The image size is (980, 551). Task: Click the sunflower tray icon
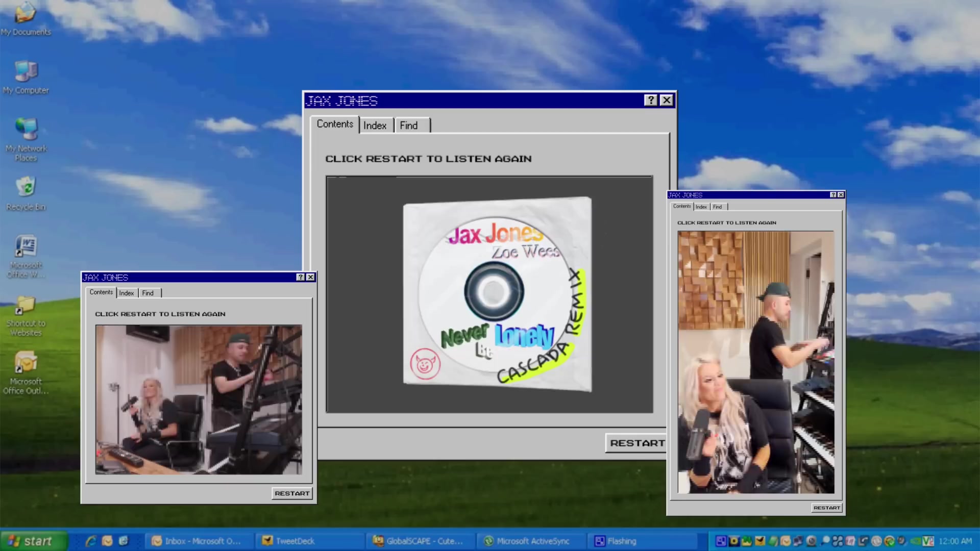(734, 541)
